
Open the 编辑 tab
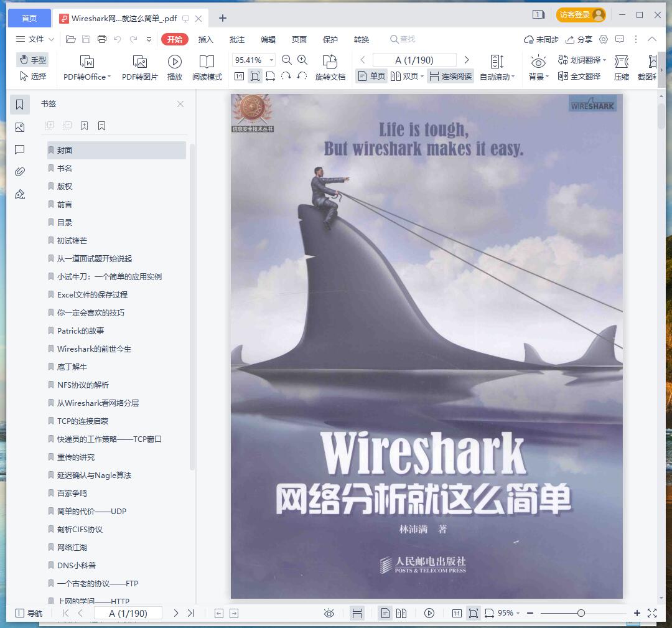click(x=268, y=39)
